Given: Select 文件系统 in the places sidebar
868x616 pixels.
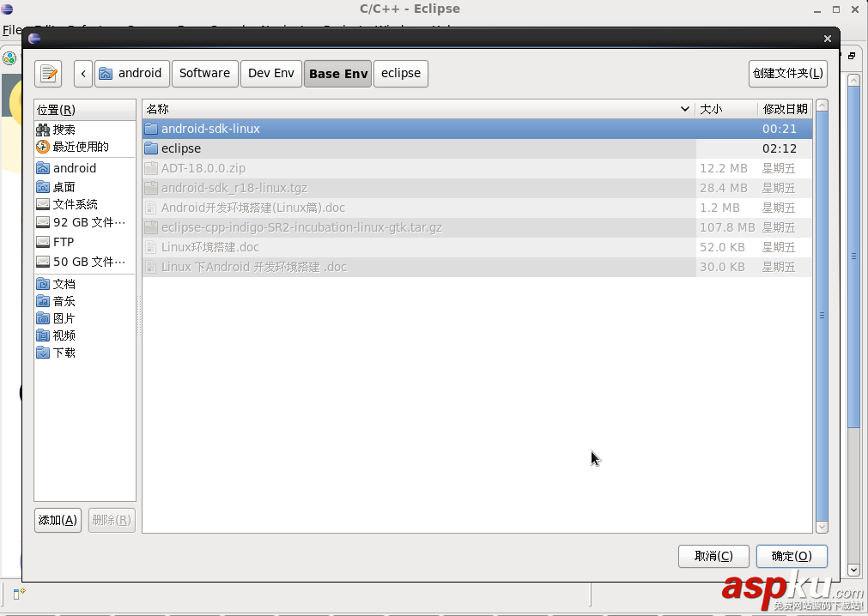Looking at the screenshot, I should pos(85,204).
